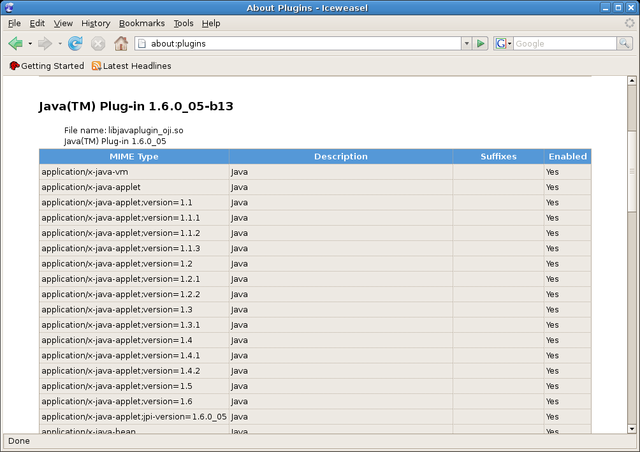The image size is (640, 452).
Task: Click the green Go button
Action: (480, 43)
